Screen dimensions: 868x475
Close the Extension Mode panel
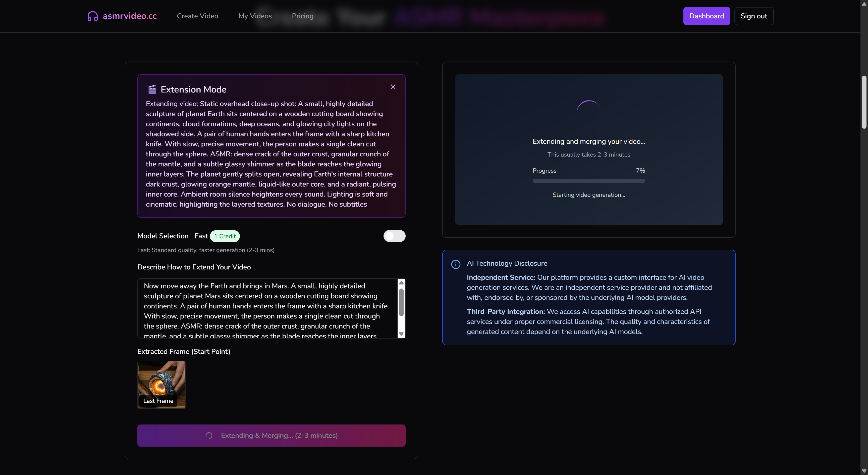pyautogui.click(x=393, y=87)
